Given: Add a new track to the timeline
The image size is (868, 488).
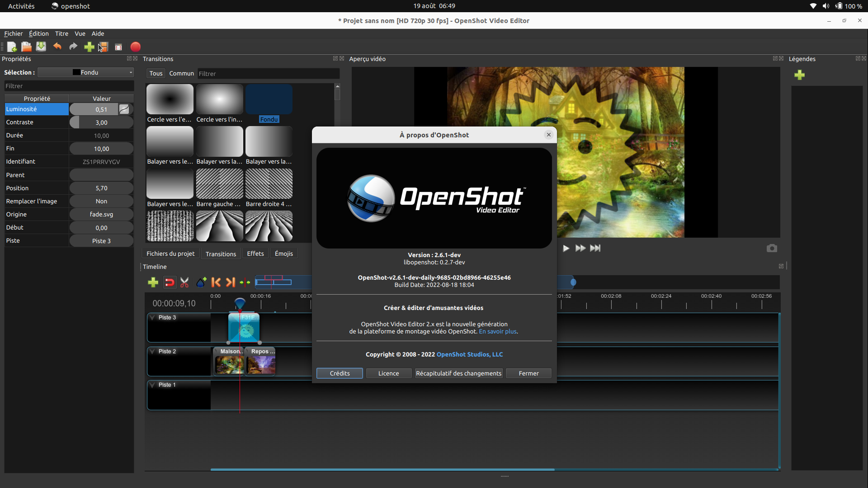Looking at the screenshot, I should (x=153, y=282).
